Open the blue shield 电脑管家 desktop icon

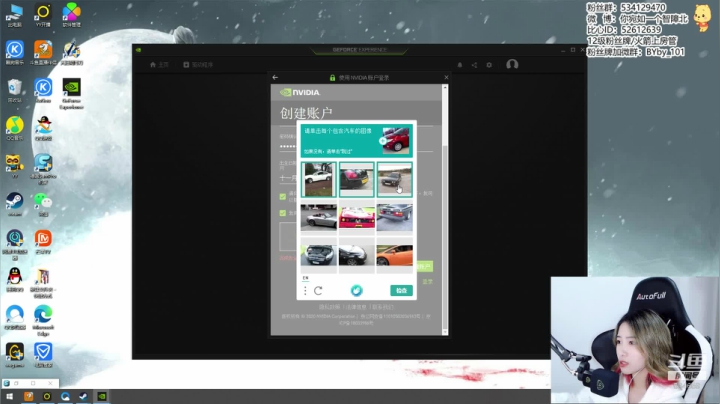43,355
